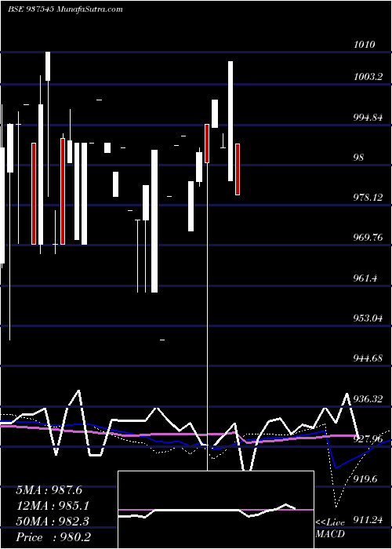Click the 936.32 price axis label

[x=368, y=398]
